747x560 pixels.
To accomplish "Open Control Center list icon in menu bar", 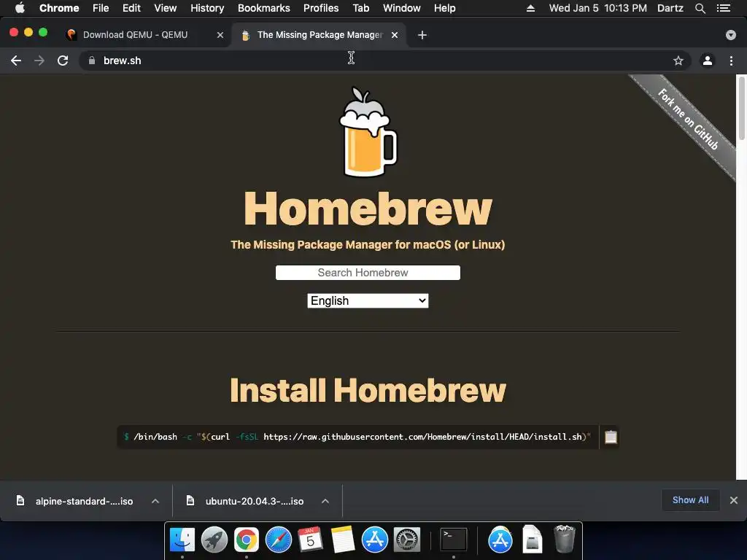I will point(724,8).
